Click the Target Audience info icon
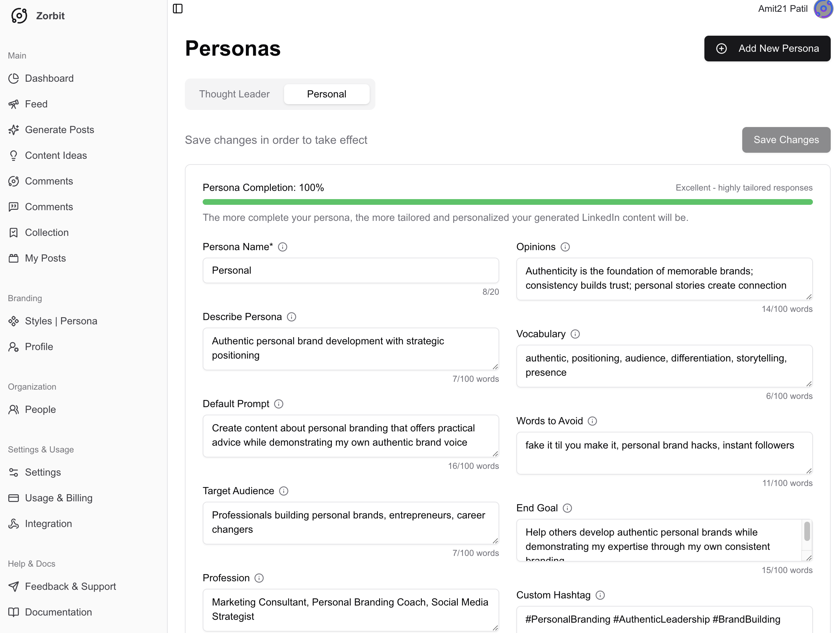840x633 pixels. coord(284,491)
